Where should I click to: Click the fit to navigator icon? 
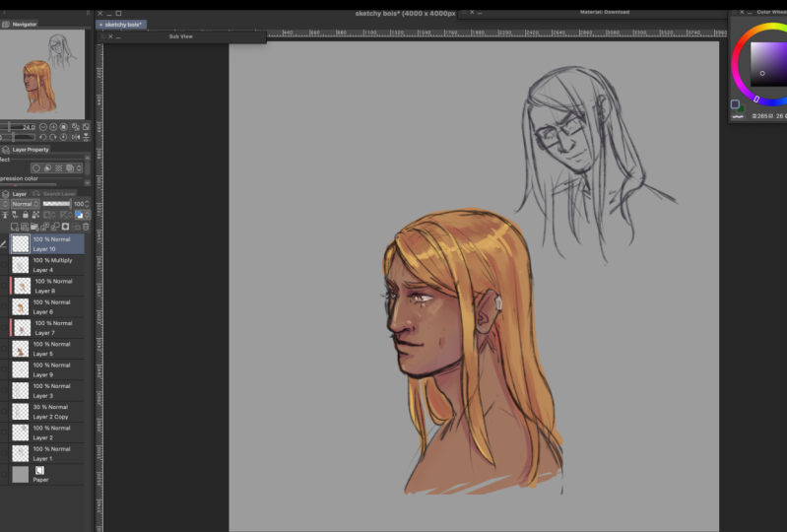point(75,127)
